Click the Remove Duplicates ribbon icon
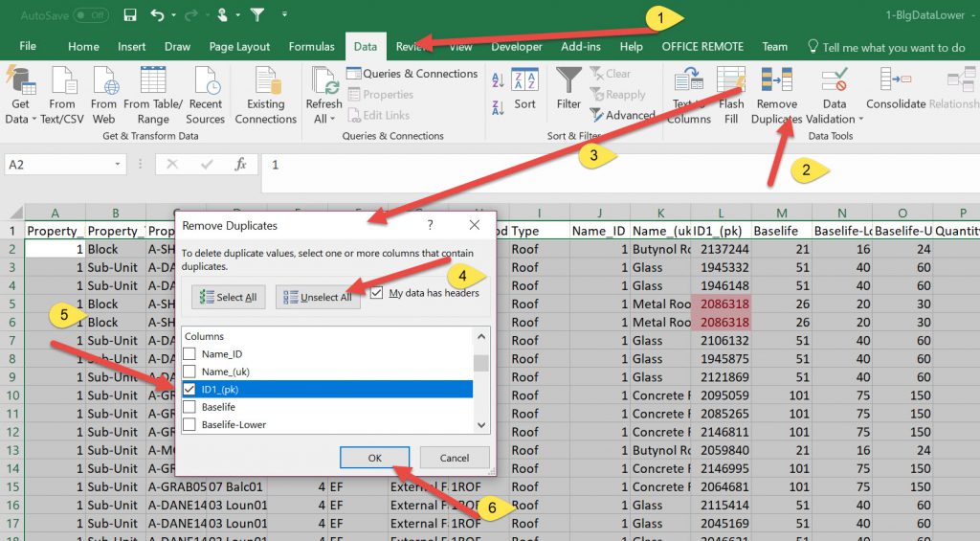 tap(776, 82)
